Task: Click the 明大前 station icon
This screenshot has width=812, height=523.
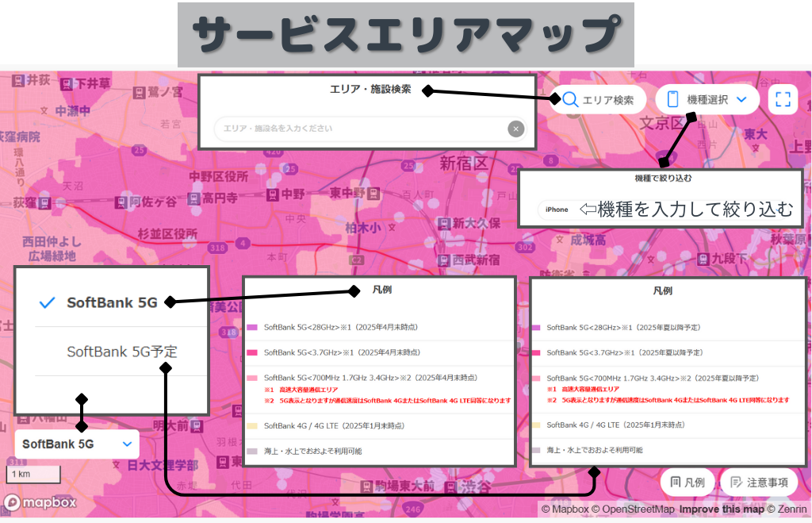Action: point(197,427)
